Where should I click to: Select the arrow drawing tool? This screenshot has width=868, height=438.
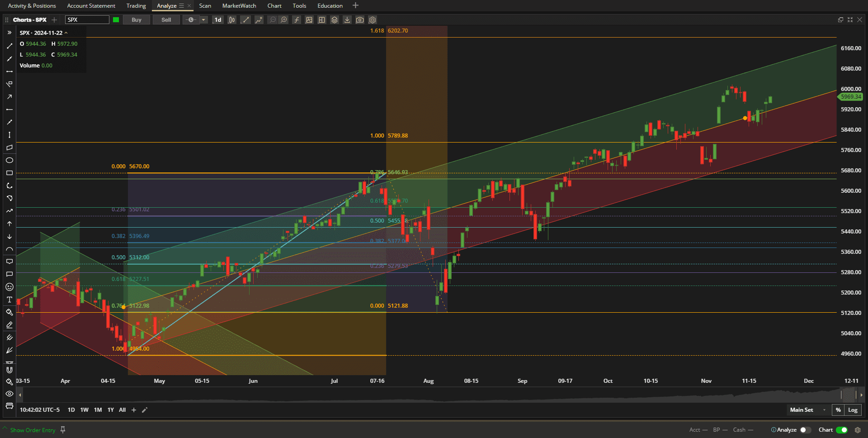pyautogui.click(x=9, y=97)
